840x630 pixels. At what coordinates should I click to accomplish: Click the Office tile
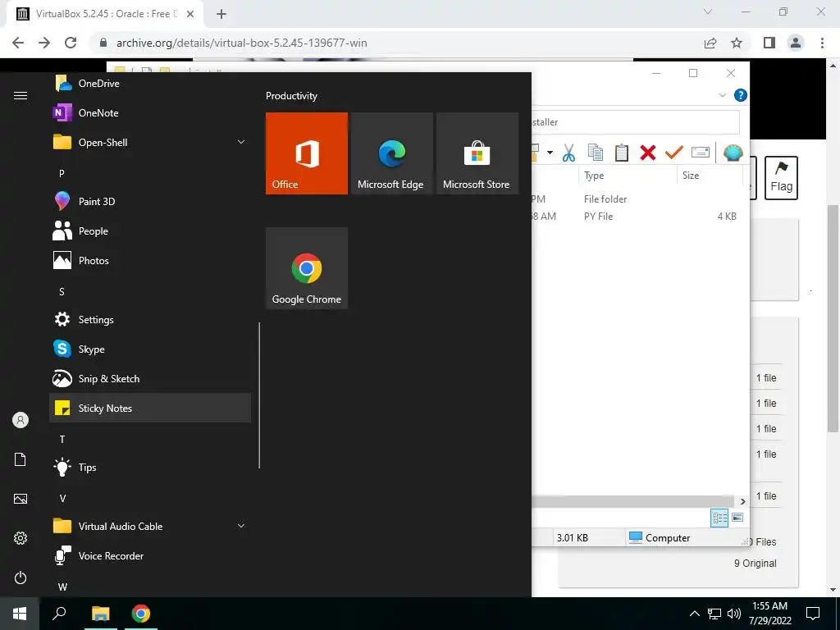point(307,153)
